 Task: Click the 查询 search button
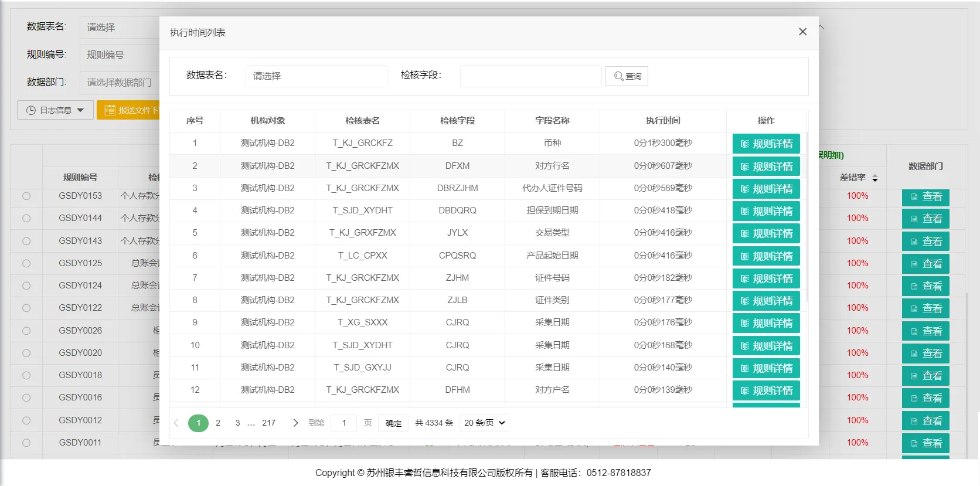(x=627, y=76)
